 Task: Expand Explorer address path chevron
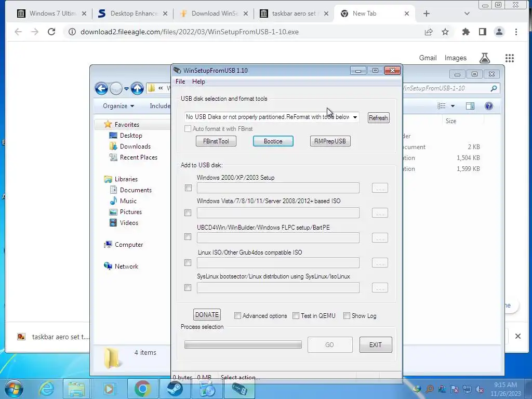coord(161,88)
